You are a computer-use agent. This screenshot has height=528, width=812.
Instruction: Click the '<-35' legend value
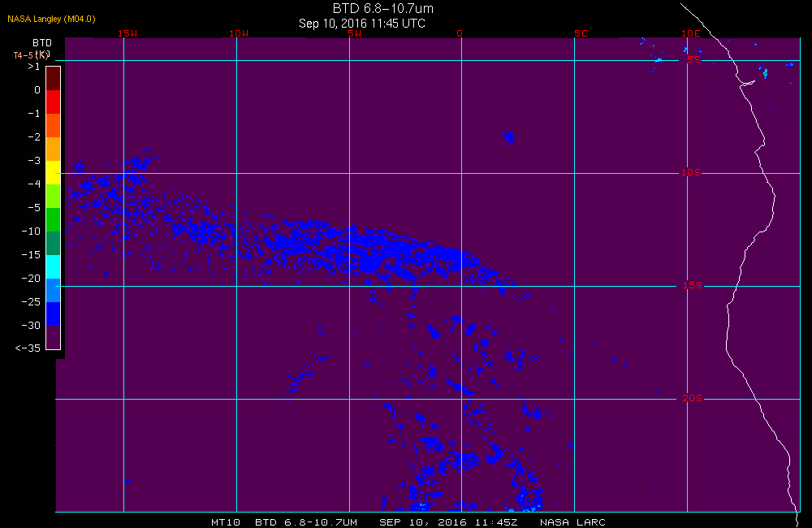tap(28, 348)
